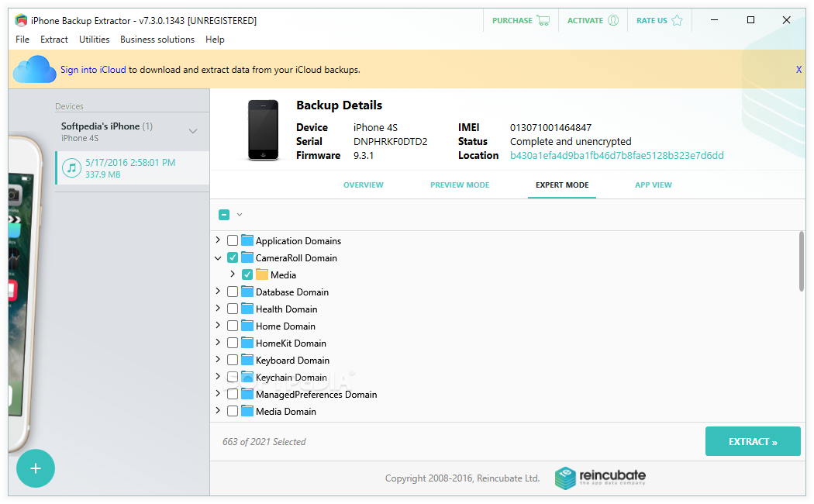Click the Home Domain folder icon
Image resolution: width=814 pixels, height=504 pixels.
click(247, 326)
